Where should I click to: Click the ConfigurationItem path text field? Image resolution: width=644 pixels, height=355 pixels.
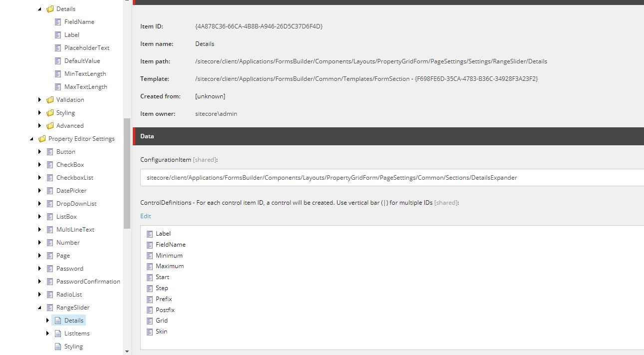(x=349, y=178)
